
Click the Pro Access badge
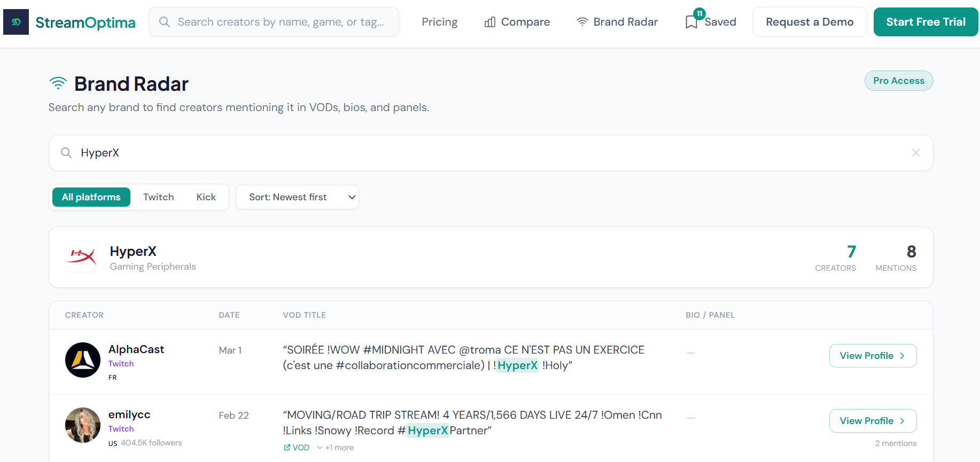pyautogui.click(x=899, y=81)
